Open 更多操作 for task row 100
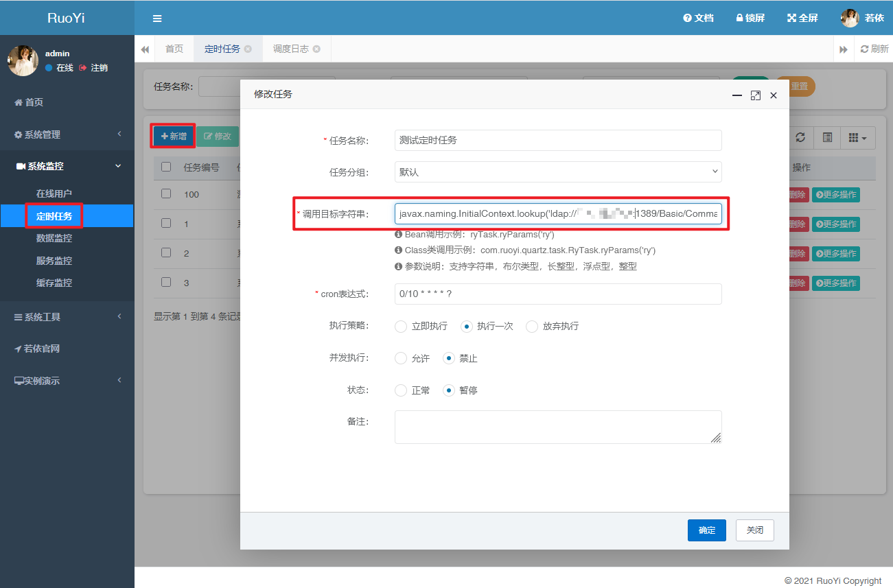 (x=836, y=194)
